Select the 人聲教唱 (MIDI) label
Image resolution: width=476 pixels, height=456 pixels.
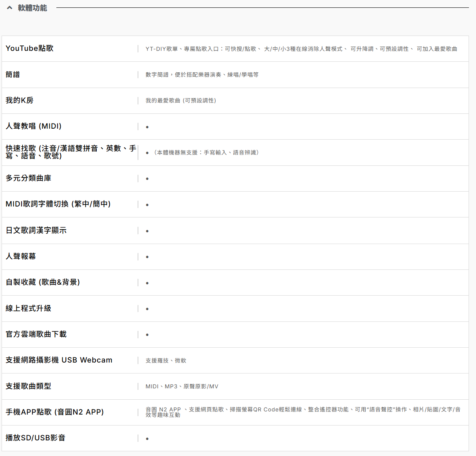point(34,126)
